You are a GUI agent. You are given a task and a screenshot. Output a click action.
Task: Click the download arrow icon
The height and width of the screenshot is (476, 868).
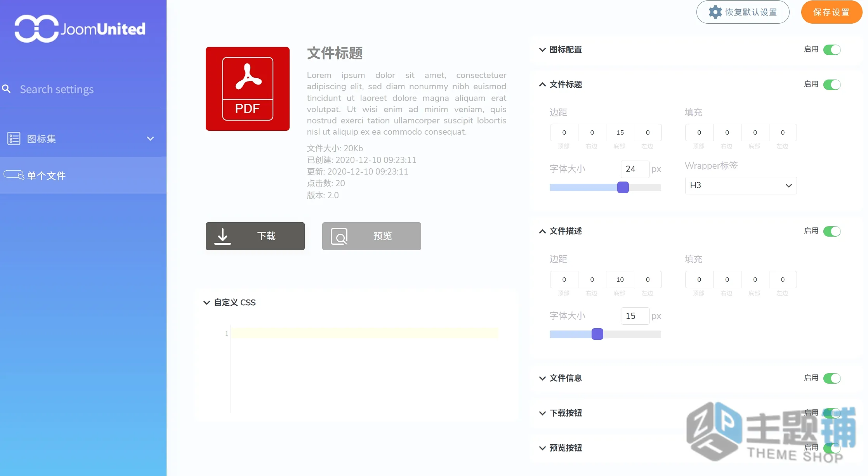(222, 236)
